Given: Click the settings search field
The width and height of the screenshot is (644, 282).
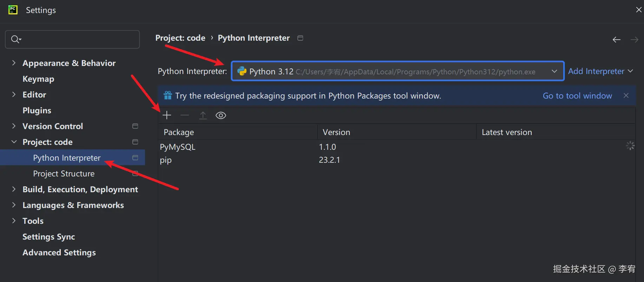Looking at the screenshot, I should [77, 39].
